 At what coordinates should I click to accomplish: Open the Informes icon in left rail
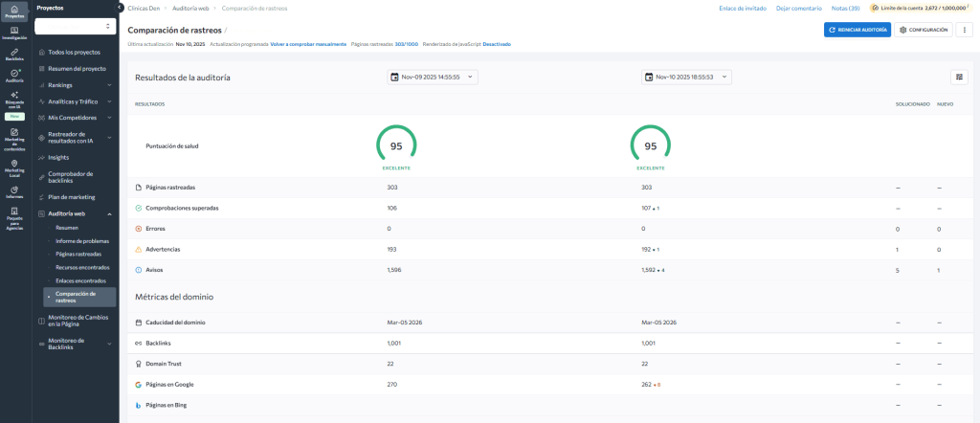[14, 191]
